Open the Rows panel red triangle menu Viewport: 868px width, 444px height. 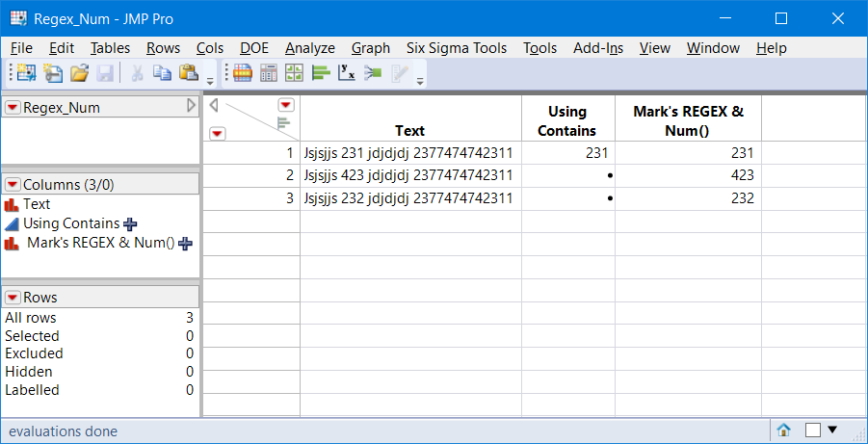click(13, 298)
